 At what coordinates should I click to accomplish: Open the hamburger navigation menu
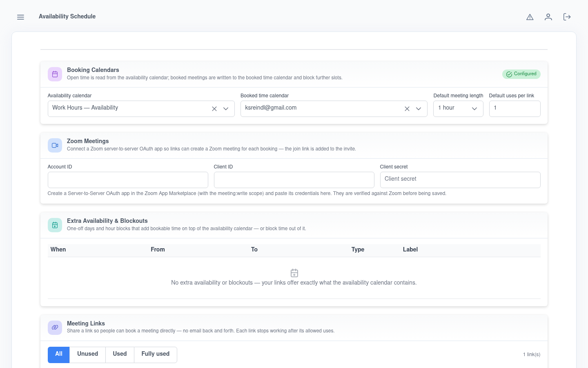point(20,17)
